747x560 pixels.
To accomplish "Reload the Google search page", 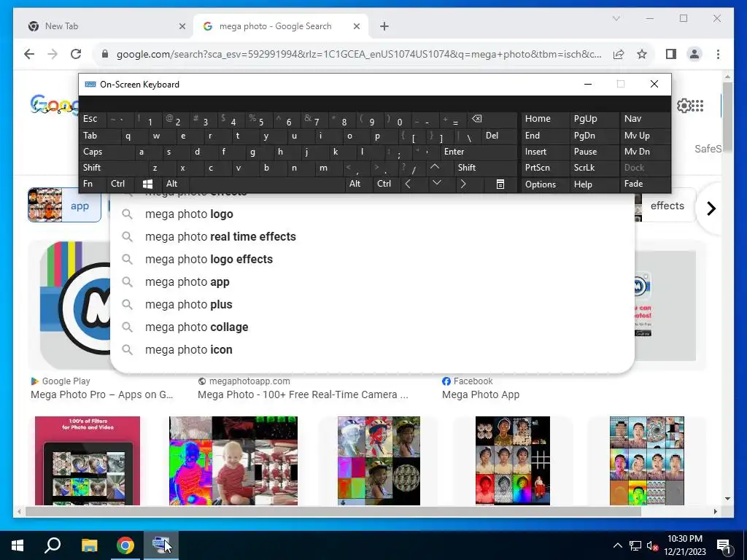I will pyautogui.click(x=76, y=54).
